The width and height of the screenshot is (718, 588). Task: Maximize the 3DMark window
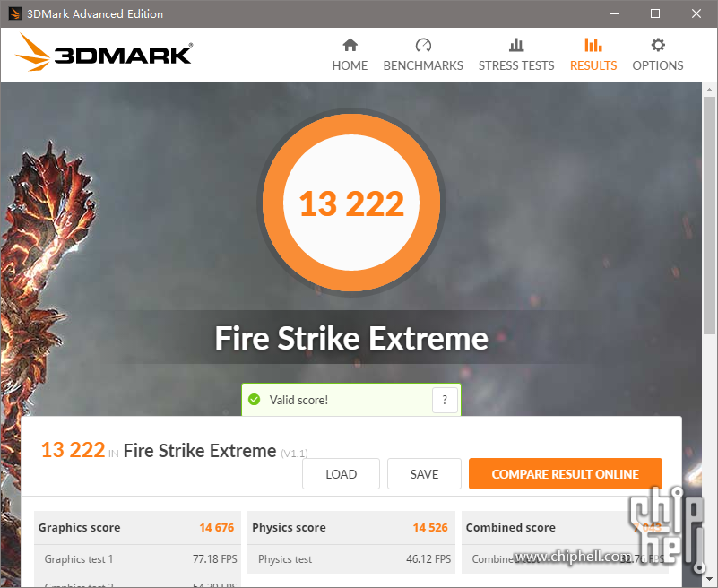655,13
